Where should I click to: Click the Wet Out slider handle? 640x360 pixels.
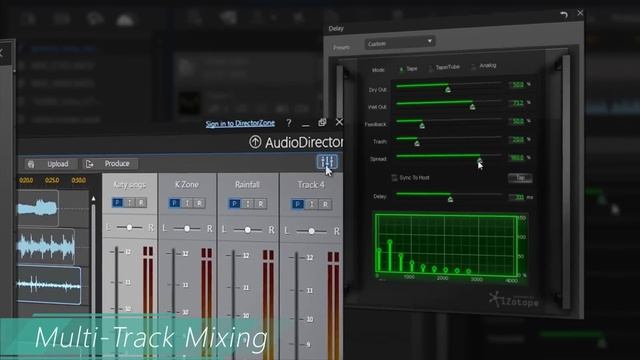(x=472, y=107)
